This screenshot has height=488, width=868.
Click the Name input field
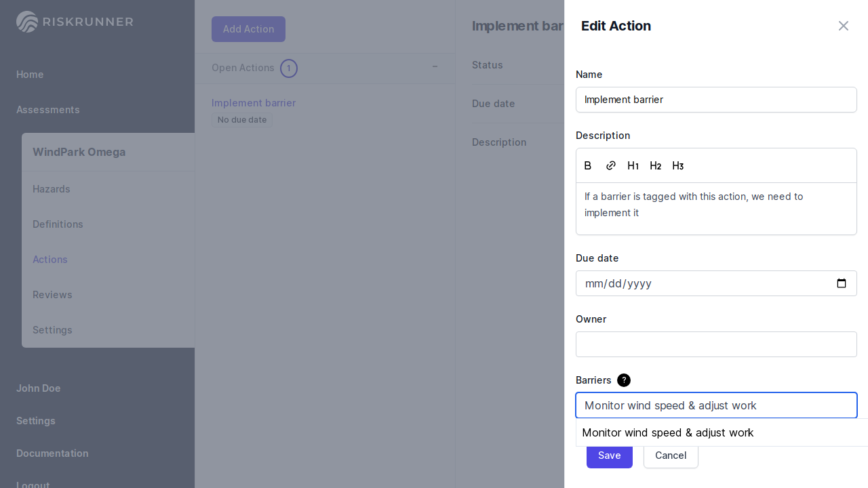tap(716, 100)
